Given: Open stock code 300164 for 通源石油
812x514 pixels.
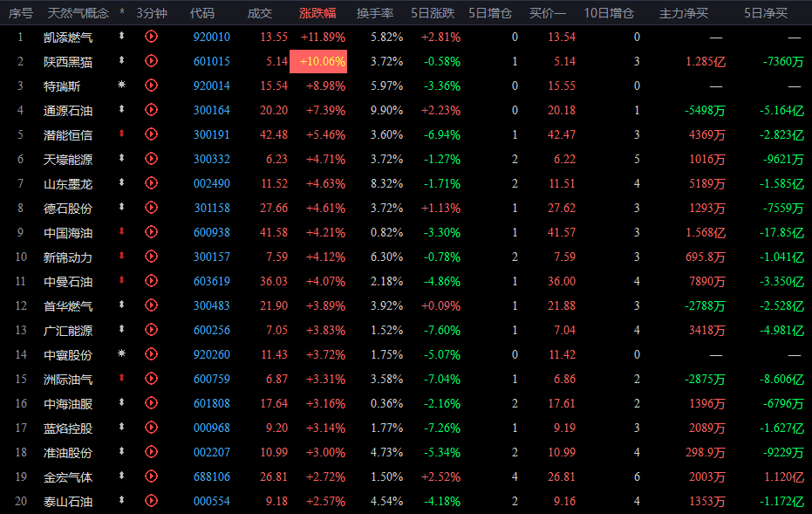Looking at the screenshot, I should click(x=211, y=110).
